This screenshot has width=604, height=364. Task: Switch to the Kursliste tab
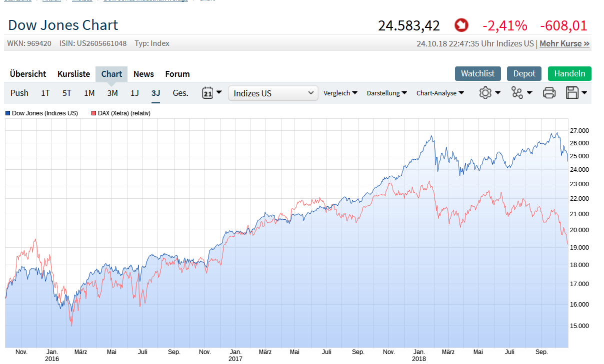tap(73, 74)
